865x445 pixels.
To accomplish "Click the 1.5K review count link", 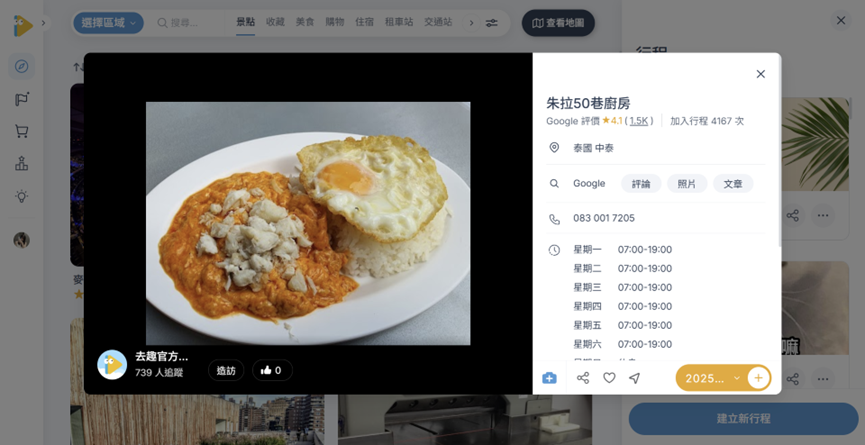I will click(639, 121).
